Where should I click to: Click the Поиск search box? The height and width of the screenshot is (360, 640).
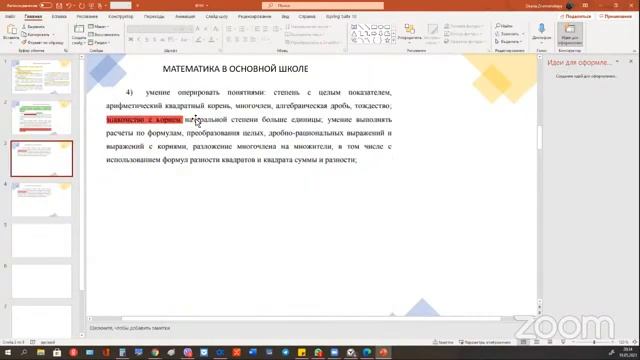click(323, 6)
